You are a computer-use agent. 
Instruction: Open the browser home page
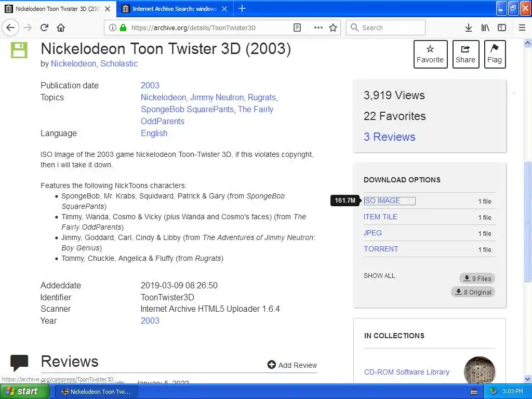pyautogui.click(x=61, y=28)
